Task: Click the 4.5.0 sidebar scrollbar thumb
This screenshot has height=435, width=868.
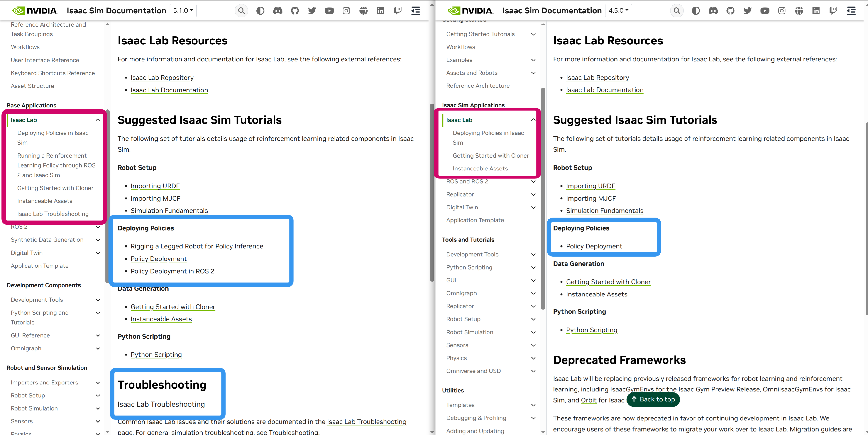Action: (x=543, y=199)
